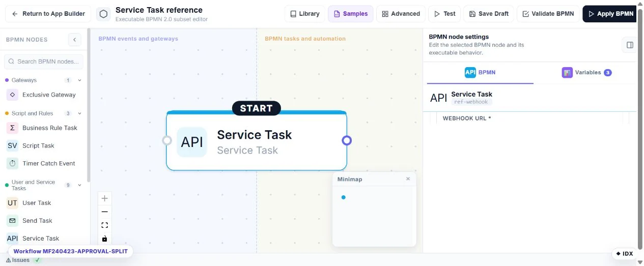The image size is (644, 266).
Task: Open the Samples menu
Action: click(350, 14)
